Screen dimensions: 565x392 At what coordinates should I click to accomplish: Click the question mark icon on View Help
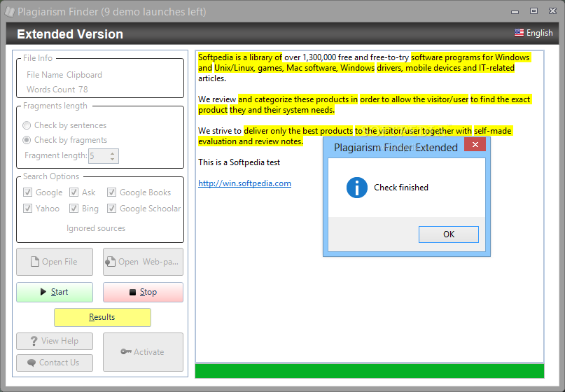[34, 341]
